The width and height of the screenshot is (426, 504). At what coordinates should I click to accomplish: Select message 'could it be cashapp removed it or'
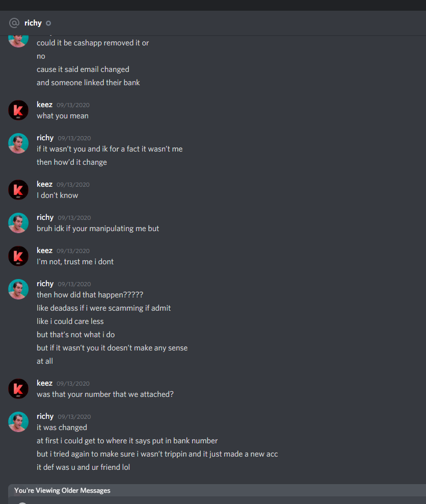[x=93, y=43]
